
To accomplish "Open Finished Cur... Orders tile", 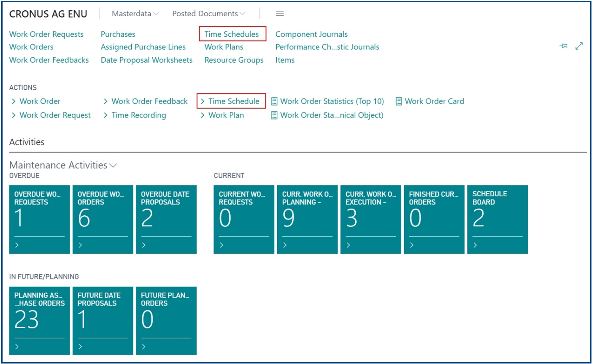I will [434, 219].
